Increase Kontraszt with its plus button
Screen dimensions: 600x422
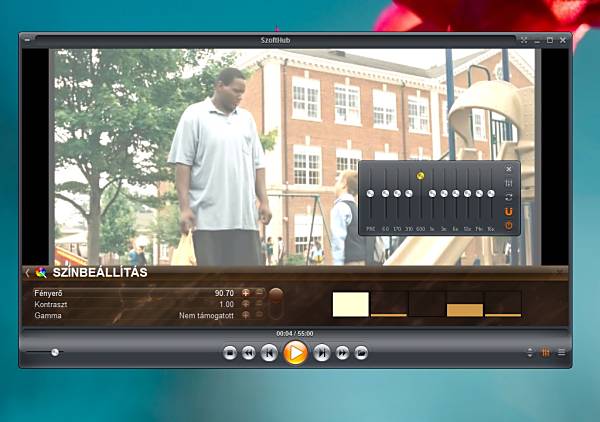coord(246,304)
